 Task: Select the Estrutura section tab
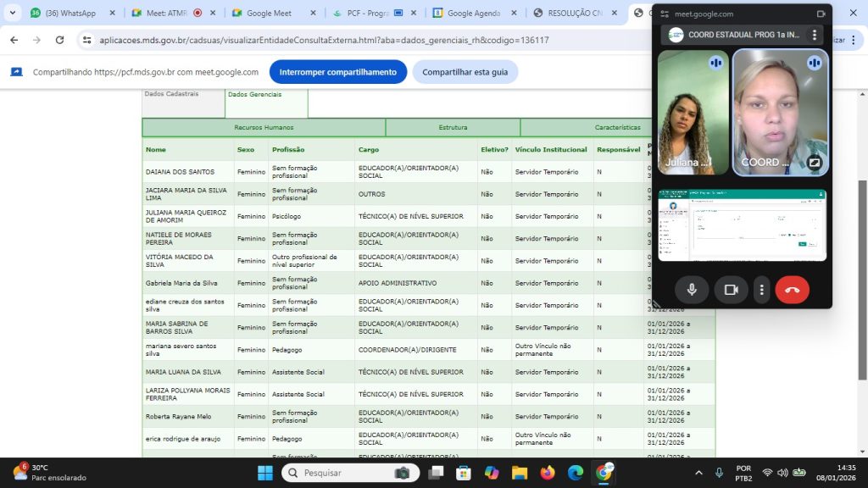pyautogui.click(x=453, y=127)
